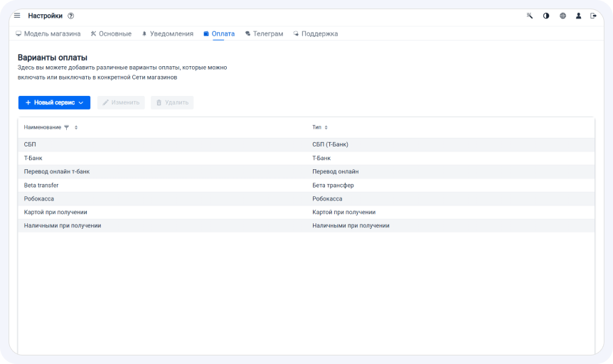The height and width of the screenshot is (364, 613).
Task: Click the Изменить button
Action: tap(121, 102)
